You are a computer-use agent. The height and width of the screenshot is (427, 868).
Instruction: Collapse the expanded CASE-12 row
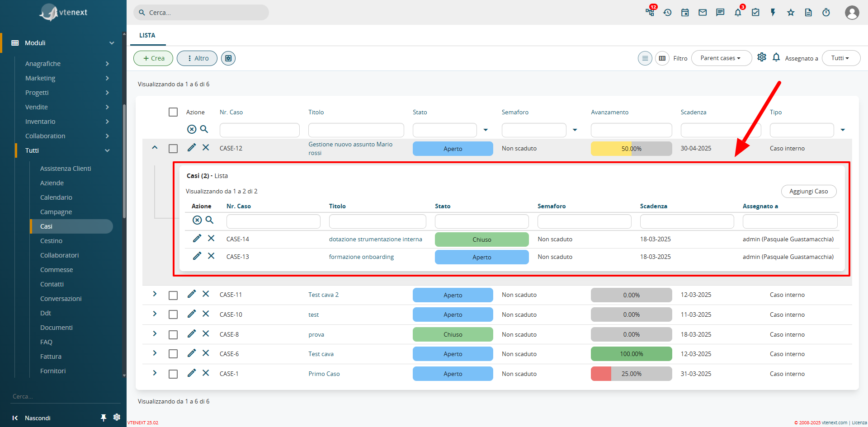pyautogui.click(x=155, y=148)
